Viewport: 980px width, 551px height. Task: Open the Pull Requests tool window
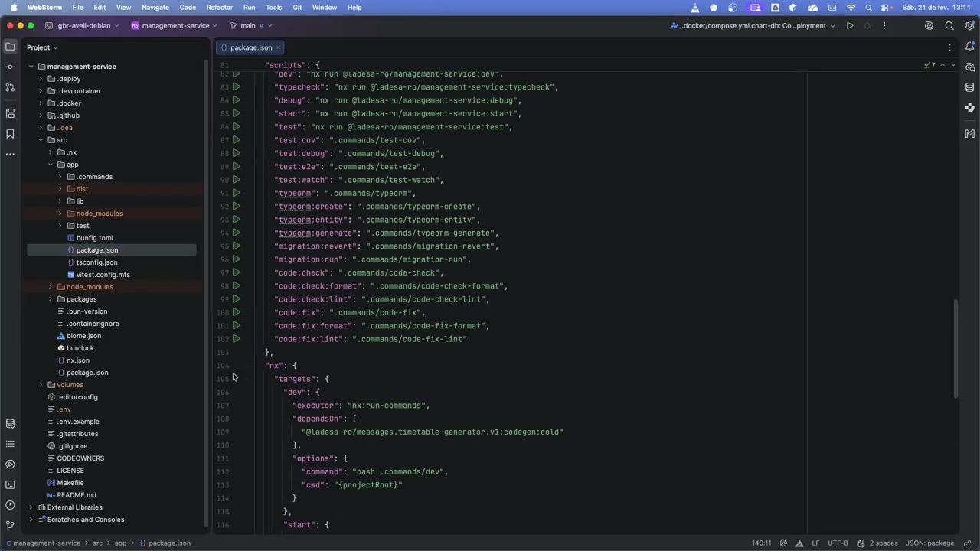10,87
